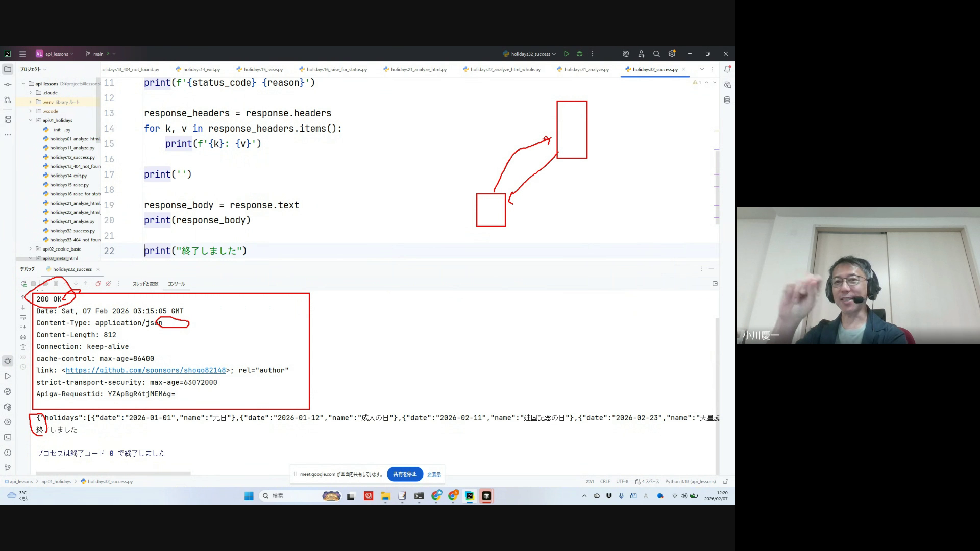Viewport: 980px width, 551px height.
Task: Expand the api02_cookie_basic folder
Action: tap(31, 249)
